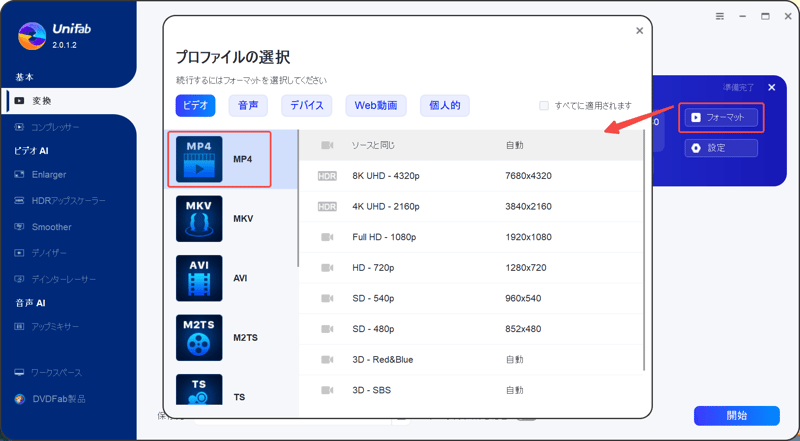The height and width of the screenshot is (441, 800).
Task: Choose the TS format icon
Action: coord(199,393)
